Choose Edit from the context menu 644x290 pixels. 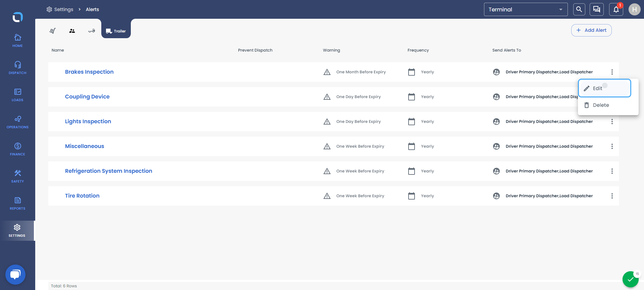click(604, 88)
